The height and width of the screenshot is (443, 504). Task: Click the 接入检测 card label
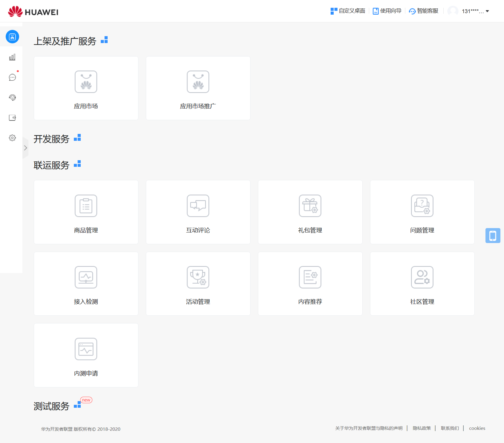point(86,302)
